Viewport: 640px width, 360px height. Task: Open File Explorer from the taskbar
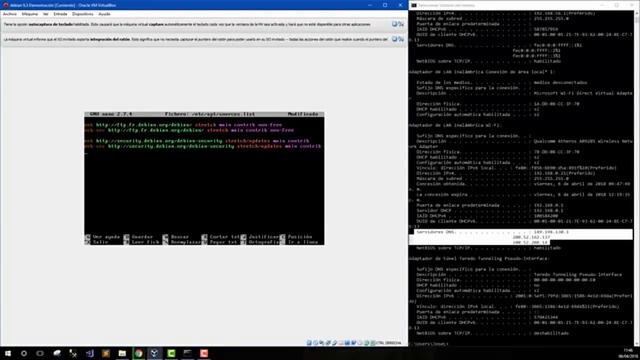coord(122,353)
